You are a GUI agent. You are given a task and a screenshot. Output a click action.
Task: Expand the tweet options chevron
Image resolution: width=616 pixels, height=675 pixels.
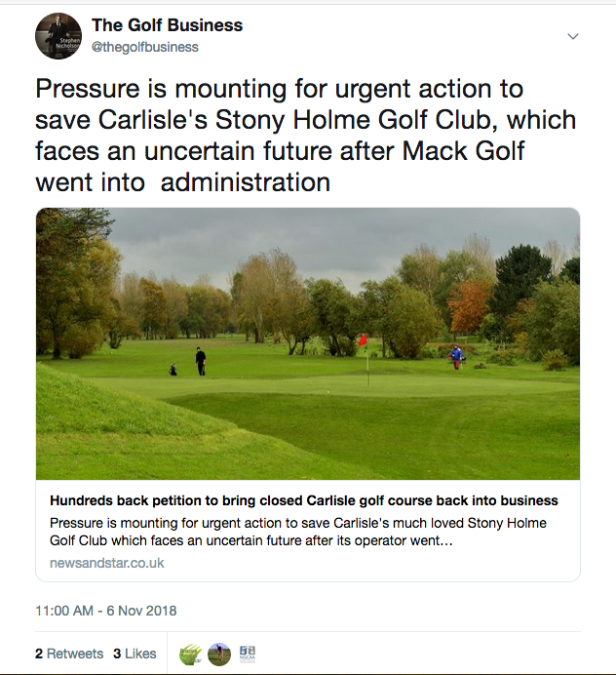573,36
